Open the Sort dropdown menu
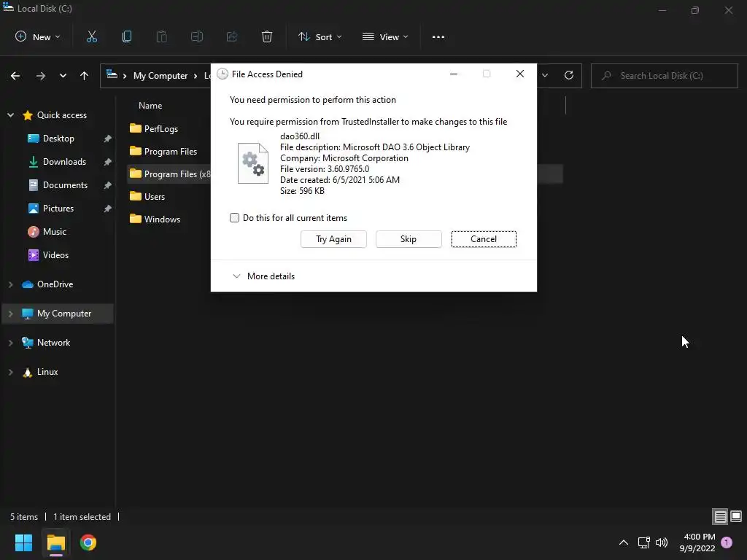Screen dimensions: 747x560 click(320, 36)
